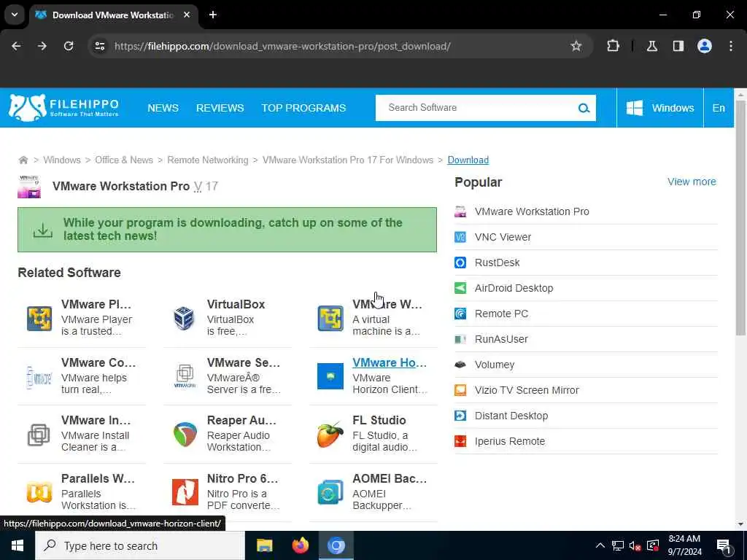The width and height of the screenshot is (747, 560).
Task: Show hidden system tray icons
Action: pyautogui.click(x=600, y=545)
